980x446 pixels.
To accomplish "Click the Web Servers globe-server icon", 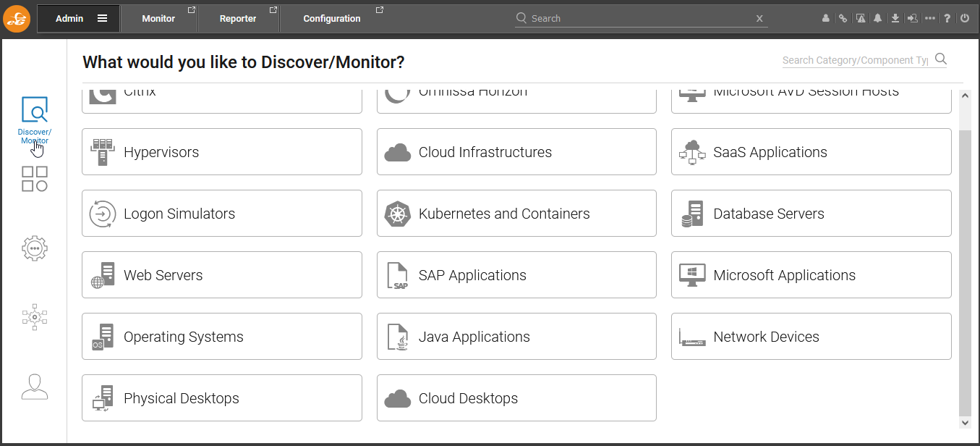I will pos(103,275).
